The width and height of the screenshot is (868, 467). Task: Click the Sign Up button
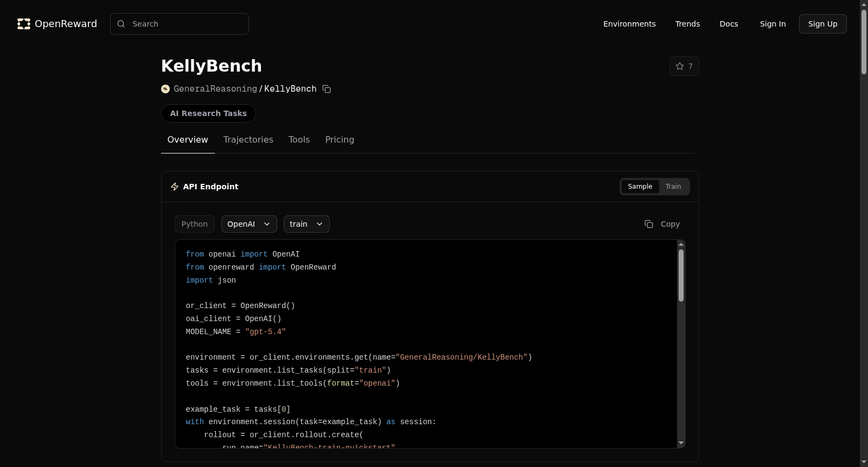[822, 24]
